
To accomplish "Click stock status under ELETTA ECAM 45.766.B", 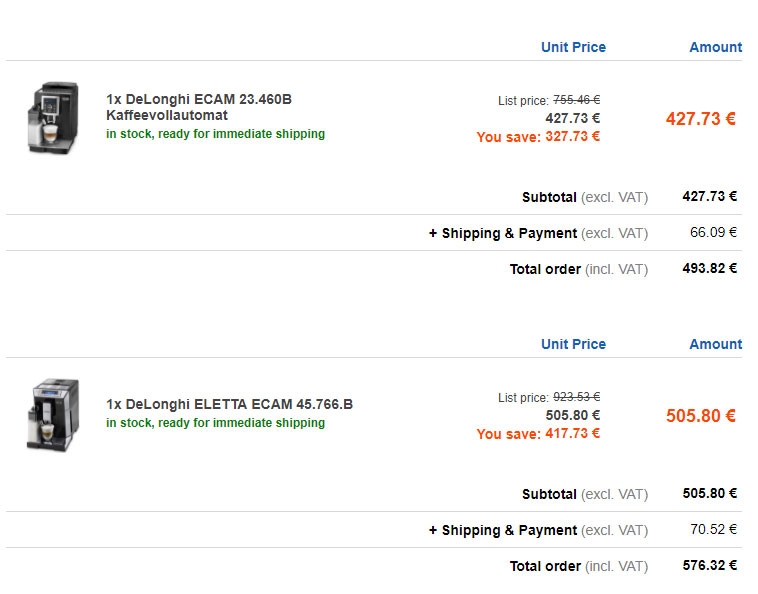I will (x=216, y=423).
